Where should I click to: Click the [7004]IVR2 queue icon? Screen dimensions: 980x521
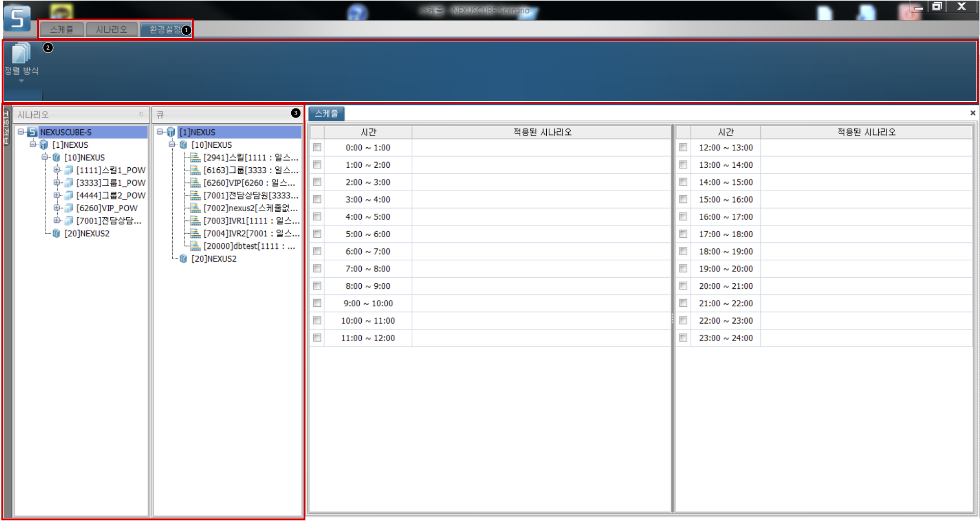click(x=195, y=233)
